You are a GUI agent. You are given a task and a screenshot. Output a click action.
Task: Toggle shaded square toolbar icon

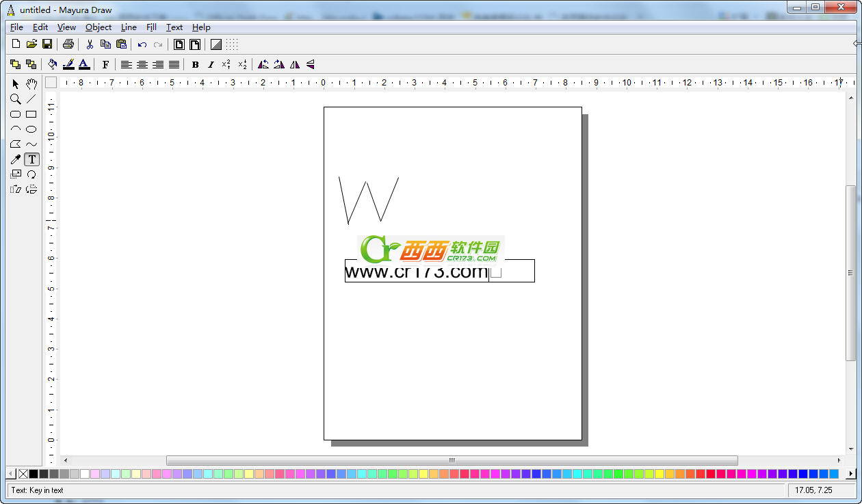point(216,44)
